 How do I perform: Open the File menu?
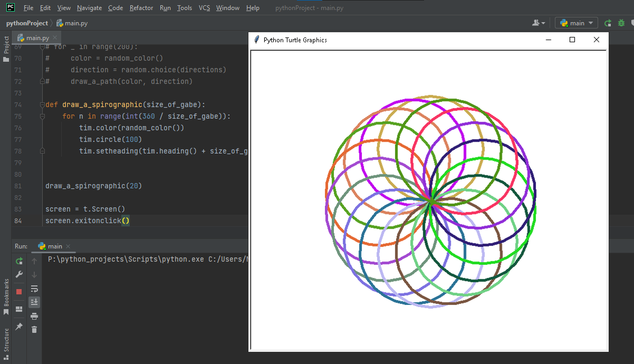[x=29, y=8]
